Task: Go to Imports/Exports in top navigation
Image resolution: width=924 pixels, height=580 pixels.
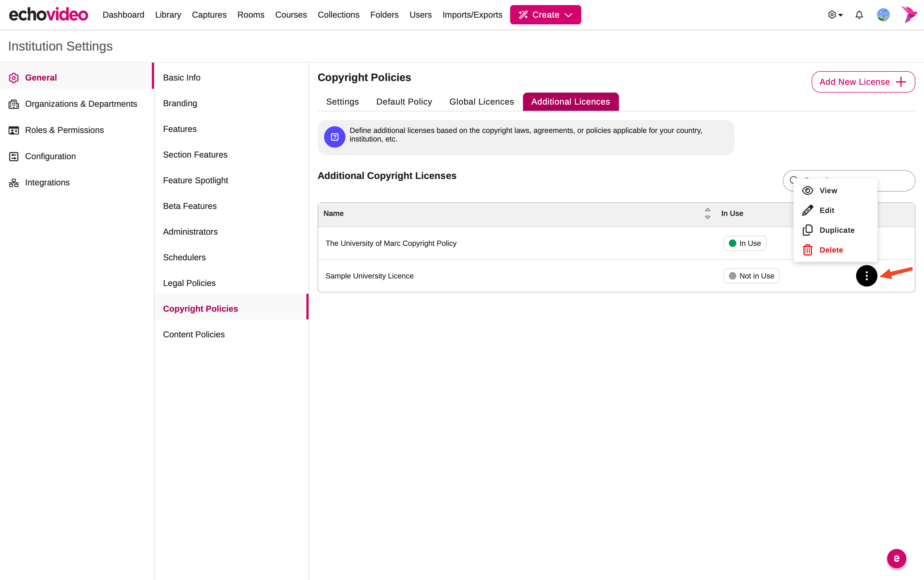Action: [472, 14]
